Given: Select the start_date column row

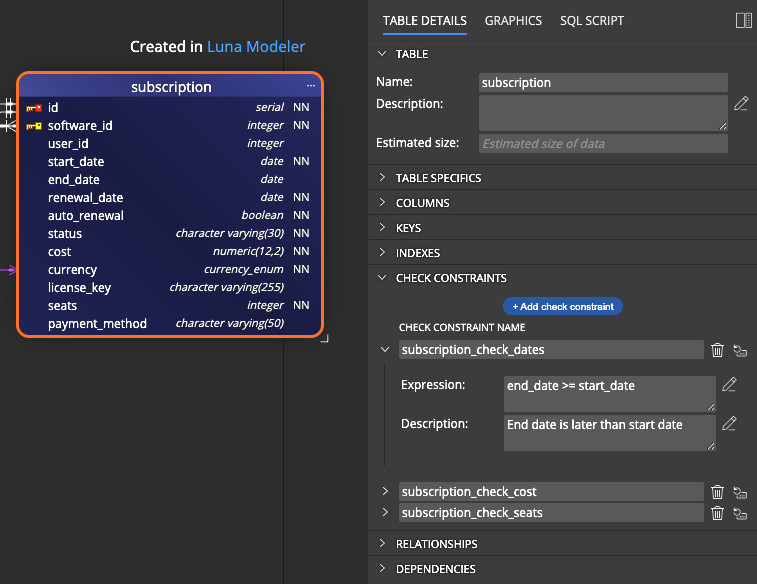Looking at the screenshot, I should pyautogui.click(x=170, y=161).
